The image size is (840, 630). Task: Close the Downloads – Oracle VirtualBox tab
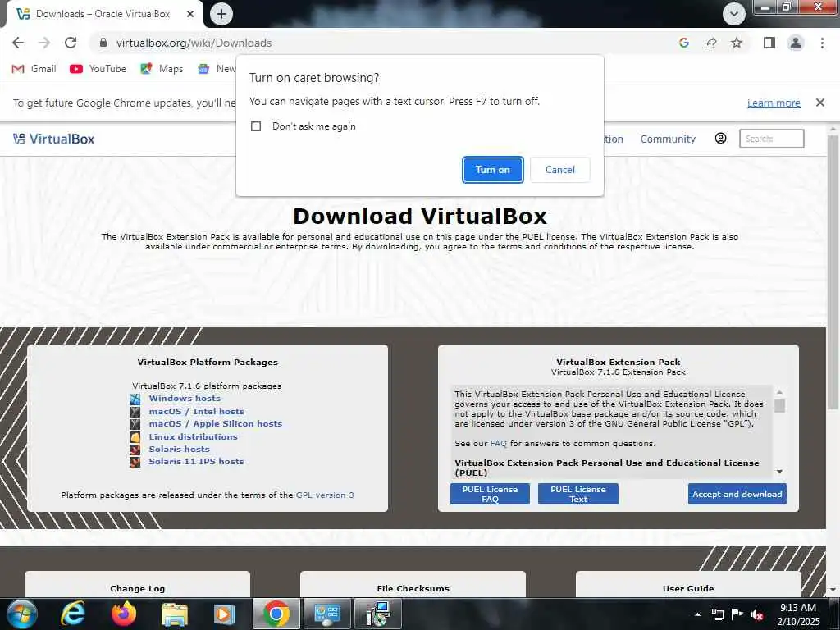pos(190,14)
